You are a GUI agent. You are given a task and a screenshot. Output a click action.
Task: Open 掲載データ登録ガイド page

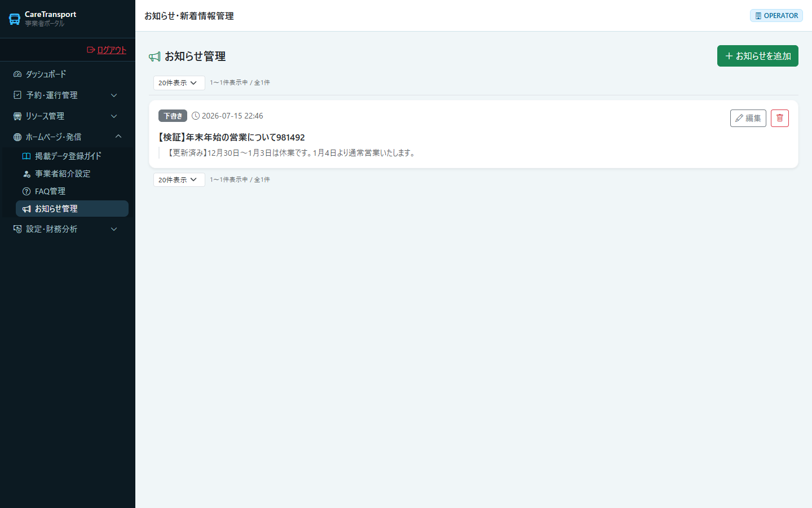coord(72,156)
